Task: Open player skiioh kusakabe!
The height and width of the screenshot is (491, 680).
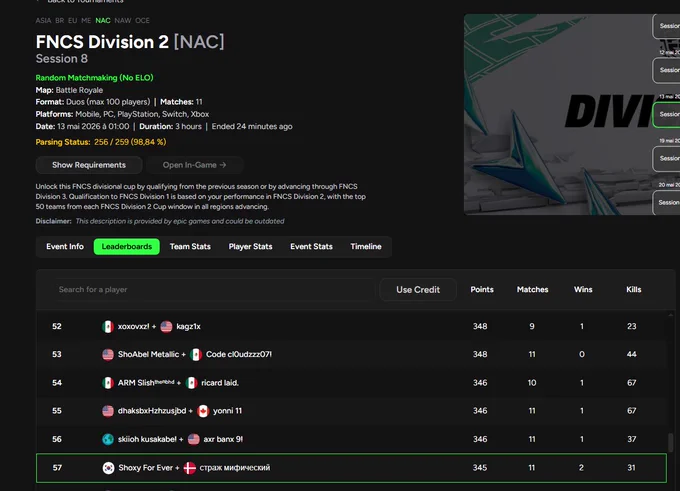Action: pos(147,439)
